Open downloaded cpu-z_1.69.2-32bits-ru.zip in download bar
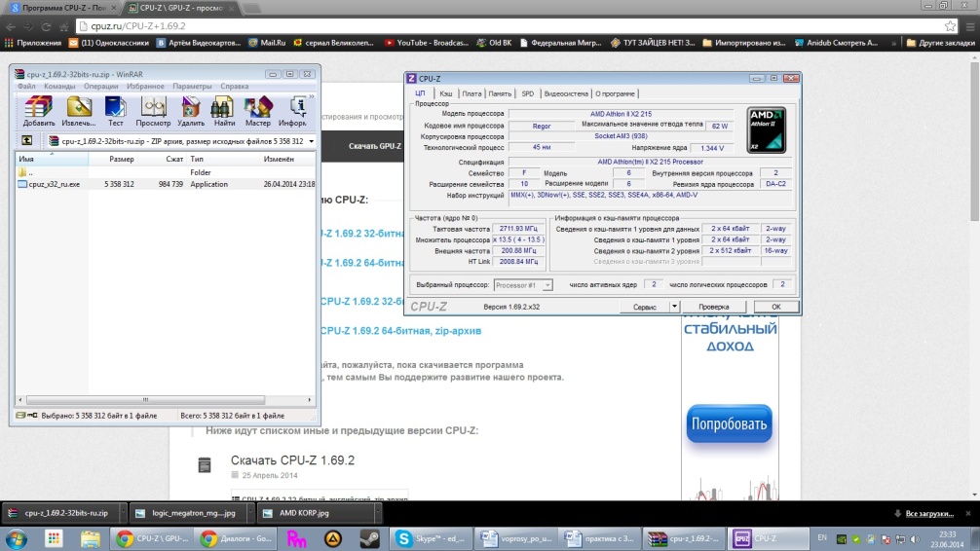 (x=60, y=513)
